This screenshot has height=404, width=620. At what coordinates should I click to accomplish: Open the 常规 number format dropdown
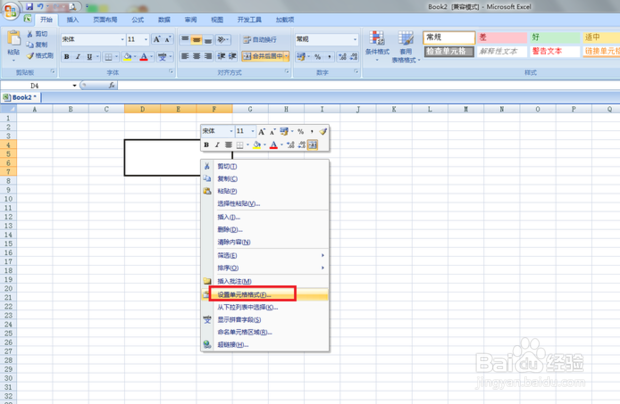tap(355, 39)
